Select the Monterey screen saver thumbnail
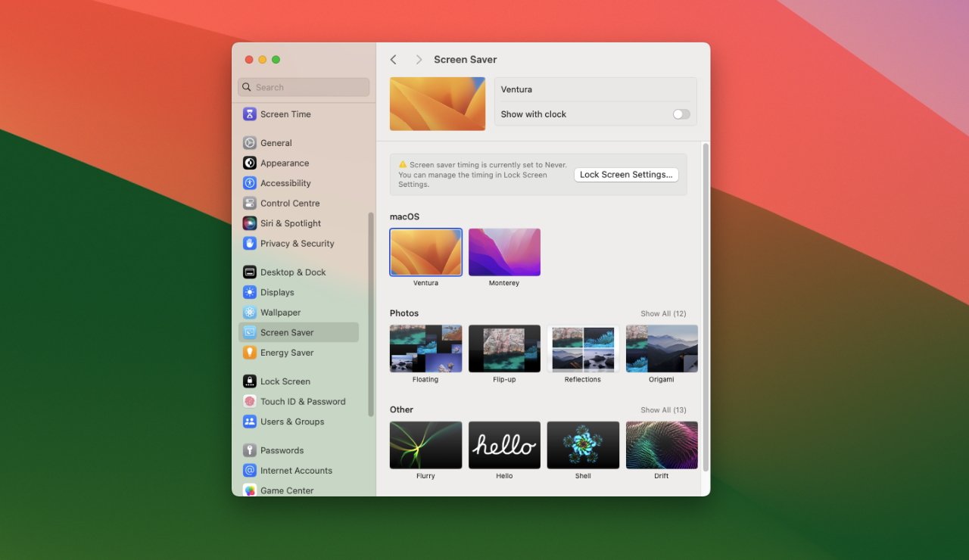Viewport: 969px width, 560px height. 504,252
